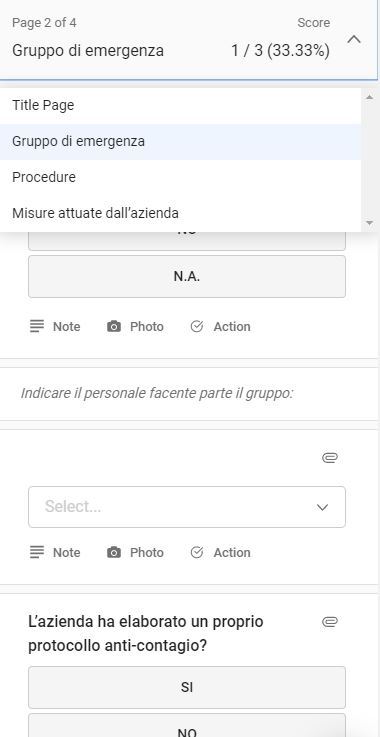The width and height of the screenshot is (380, 737).
Task: Expand the dropdown using its chevron arrow
Action: click(x=322, y=507)
